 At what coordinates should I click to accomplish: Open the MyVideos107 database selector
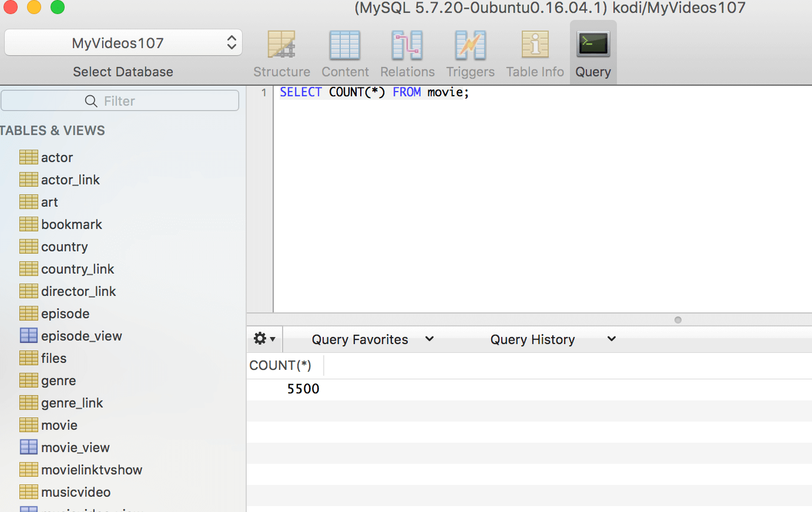tap(123, 43)
